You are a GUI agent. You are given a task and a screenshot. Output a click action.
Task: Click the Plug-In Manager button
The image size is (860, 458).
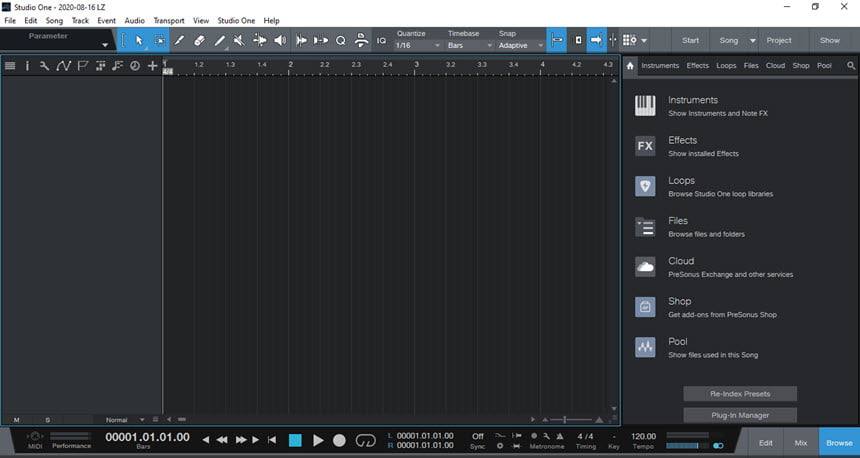click(x=740, y=415)
